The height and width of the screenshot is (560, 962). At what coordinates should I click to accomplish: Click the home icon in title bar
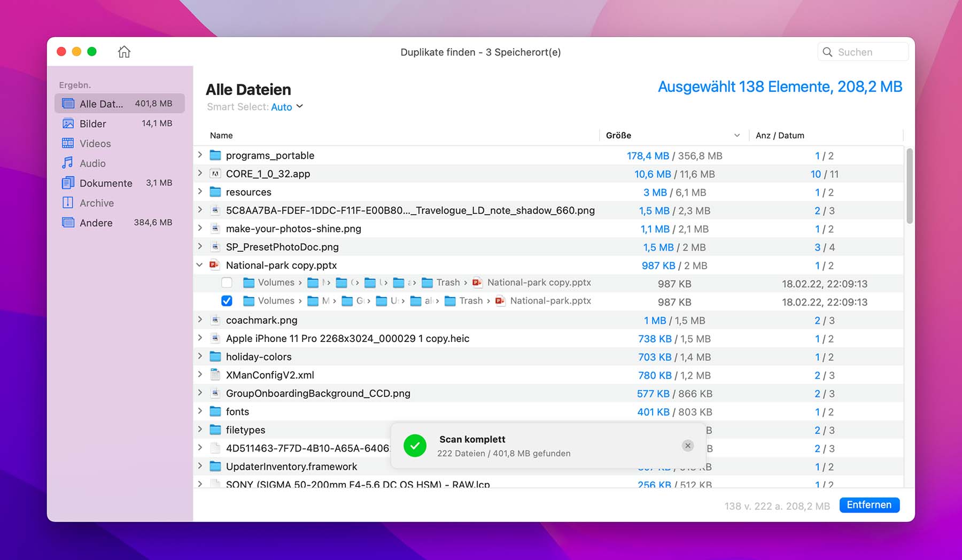[x=124, y=52]
